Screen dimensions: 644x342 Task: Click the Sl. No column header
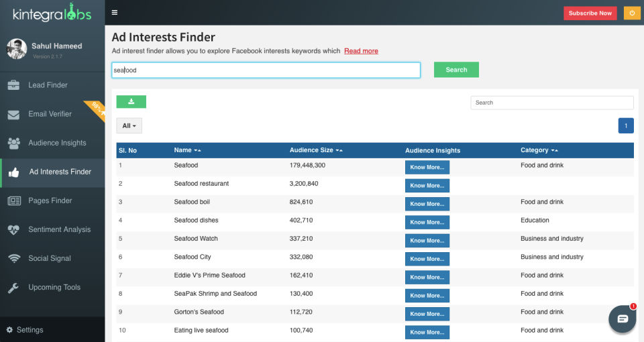(x=127, y=151)
